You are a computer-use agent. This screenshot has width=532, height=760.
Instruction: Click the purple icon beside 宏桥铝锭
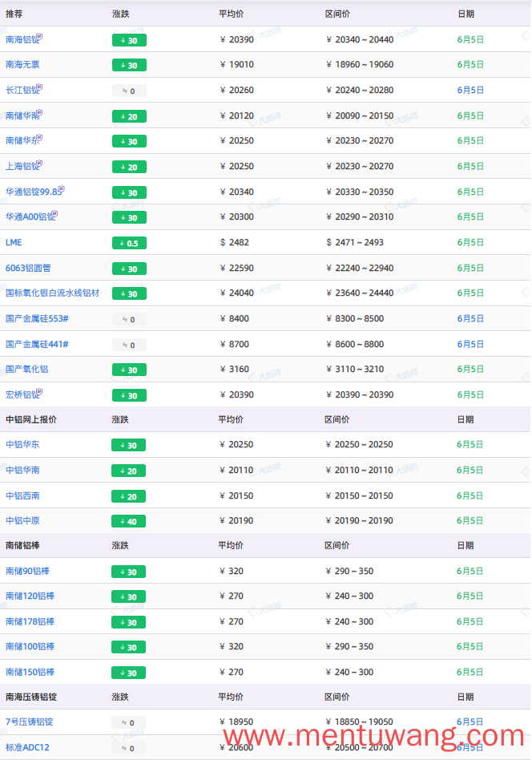click(40, 392)
